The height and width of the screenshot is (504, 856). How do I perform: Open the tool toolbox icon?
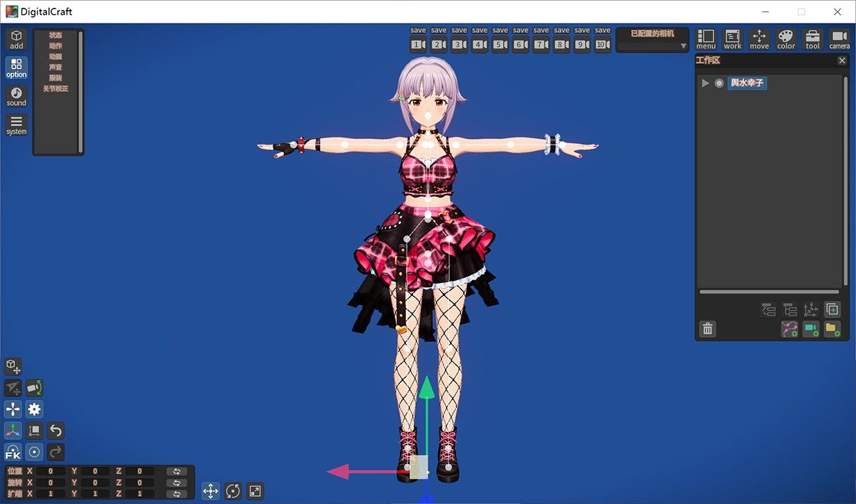click(x=812, y=40)
